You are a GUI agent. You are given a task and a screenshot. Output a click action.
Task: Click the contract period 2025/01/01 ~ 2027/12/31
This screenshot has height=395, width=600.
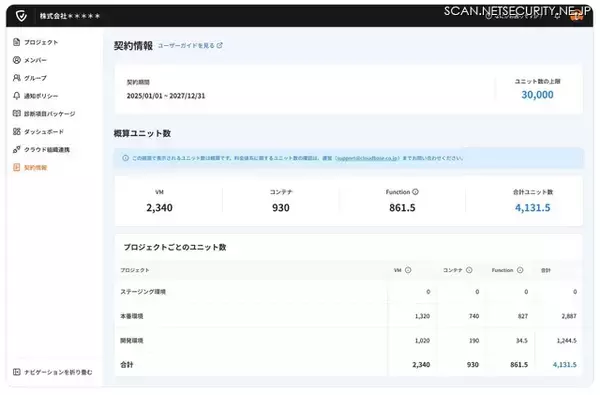click(x=166, y=96)
